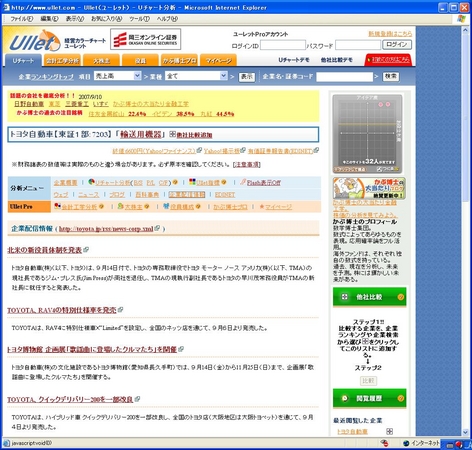Click the 企業名・証券コード search field
472x450 pixels.
[344, 77]
